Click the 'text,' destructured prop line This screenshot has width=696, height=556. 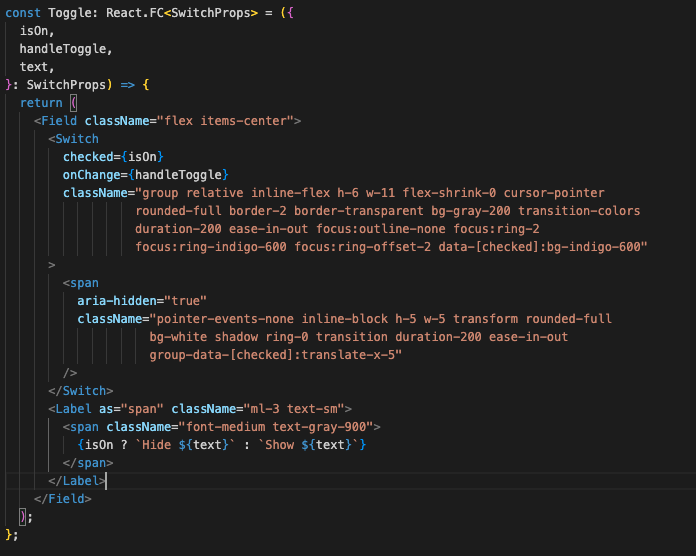coord(37,67)
